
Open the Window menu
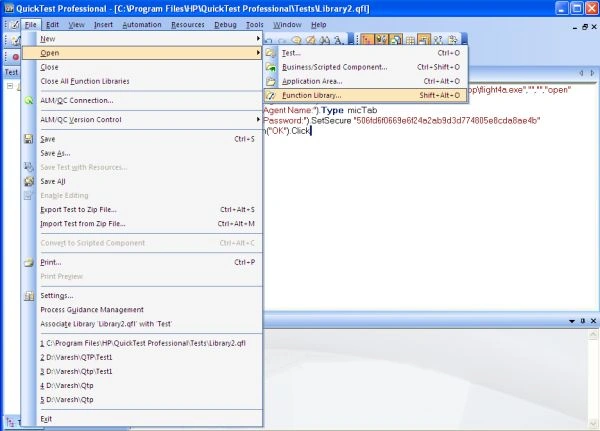(x=287, y=25)
